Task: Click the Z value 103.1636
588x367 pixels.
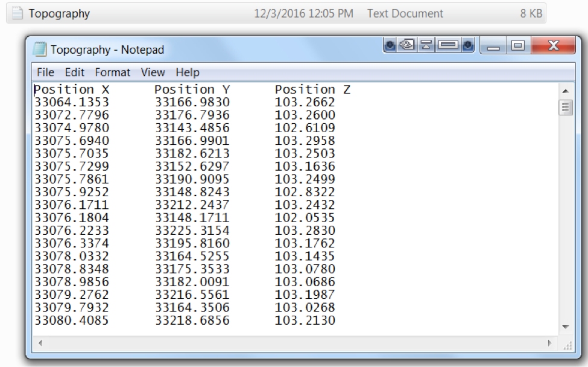Action: pos(305,166)
